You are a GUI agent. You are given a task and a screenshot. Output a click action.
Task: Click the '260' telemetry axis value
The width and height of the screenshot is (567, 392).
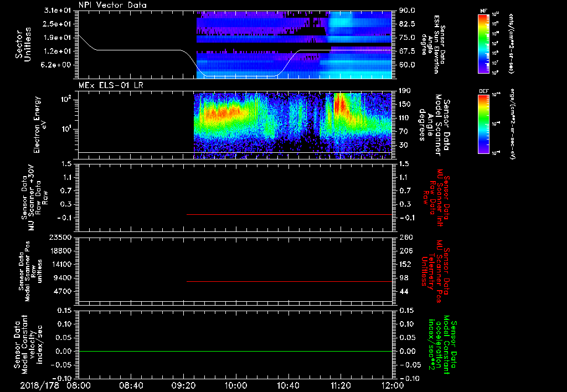point(405,237)
